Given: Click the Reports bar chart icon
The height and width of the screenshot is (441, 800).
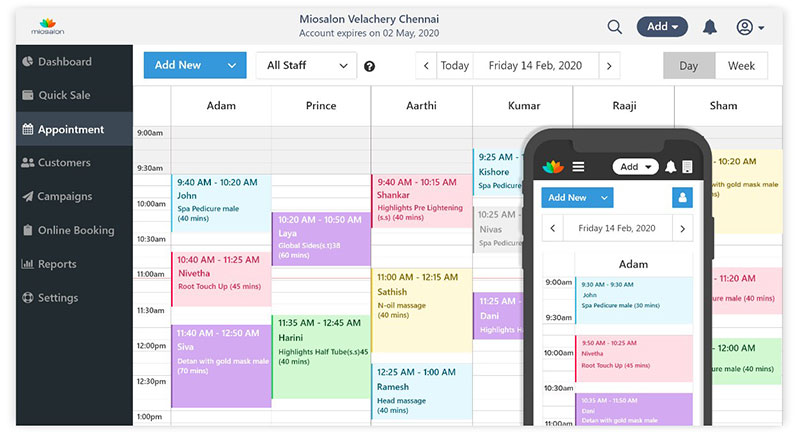Looking at the screenshot, I should point(28,264).
